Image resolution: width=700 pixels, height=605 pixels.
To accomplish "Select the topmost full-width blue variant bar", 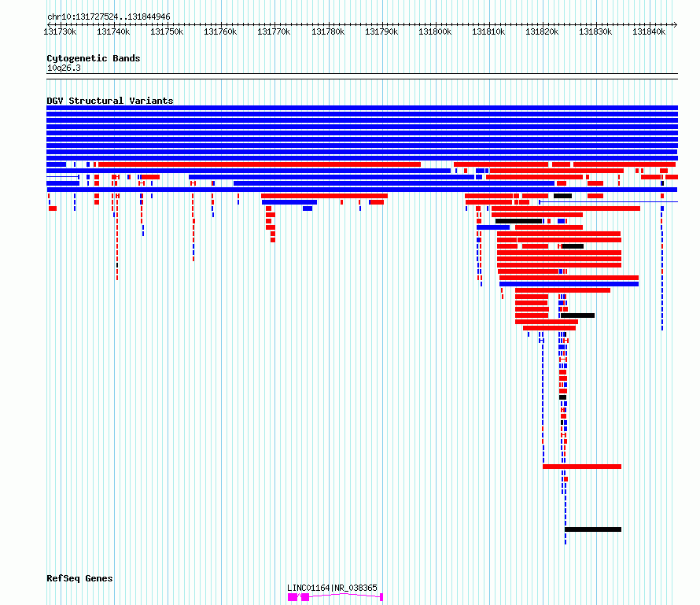I will (x=362, y=108).
